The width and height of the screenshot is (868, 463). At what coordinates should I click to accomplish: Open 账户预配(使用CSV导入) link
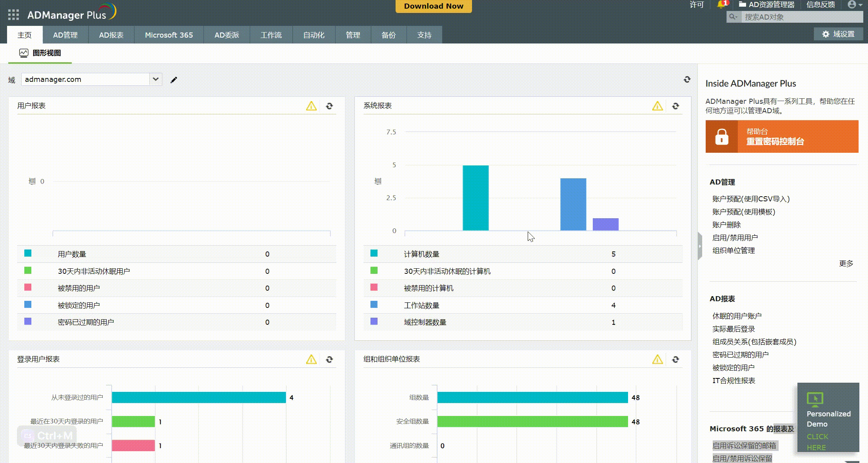click(x=751, y=199)
